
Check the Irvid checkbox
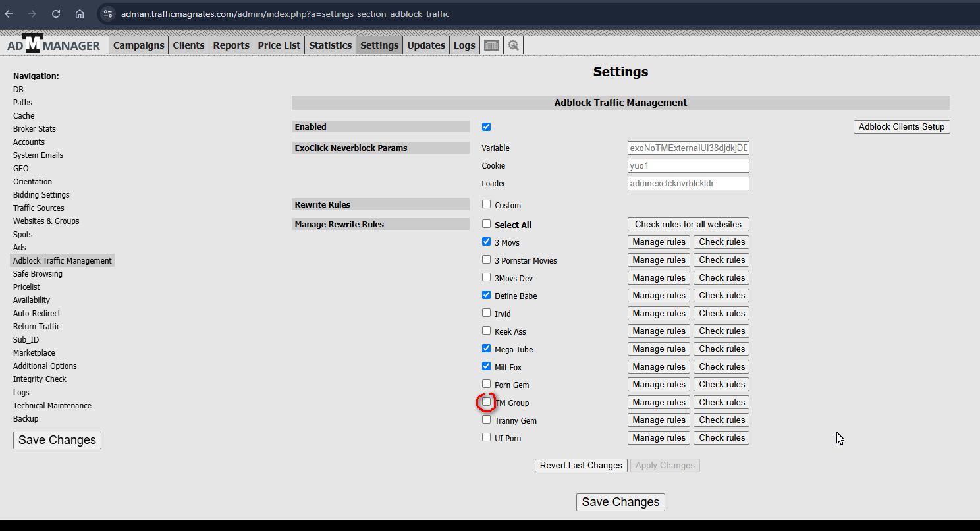pyautogui.click(x=486, y=313)
